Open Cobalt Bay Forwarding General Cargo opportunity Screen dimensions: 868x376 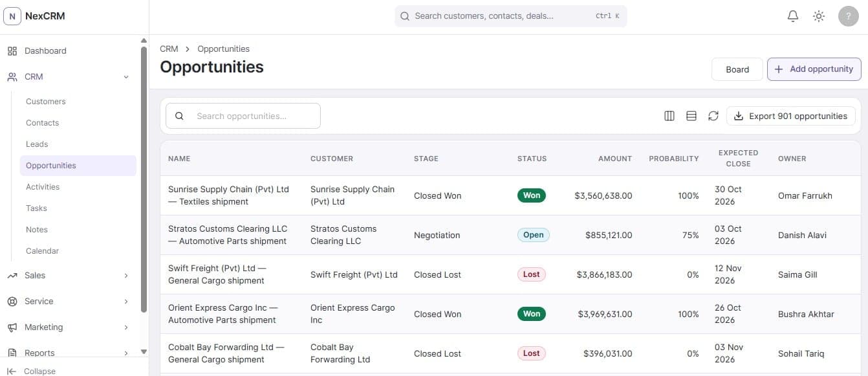coord(226,353)
